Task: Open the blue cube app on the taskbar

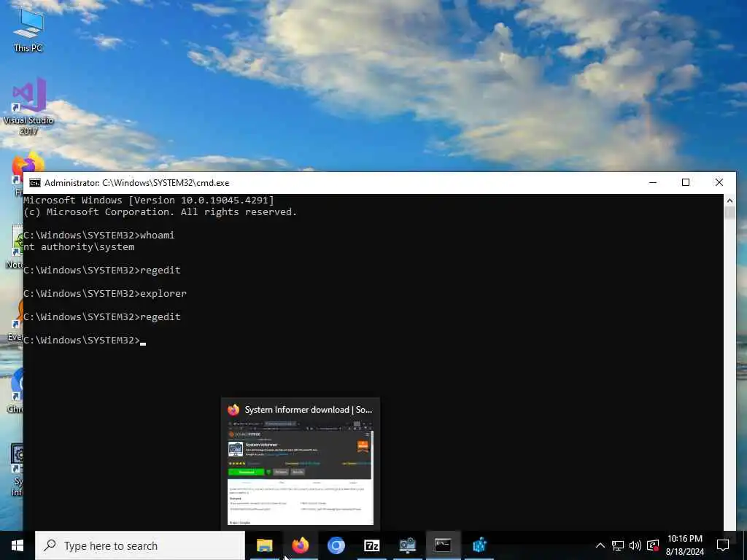Action: 479,545
